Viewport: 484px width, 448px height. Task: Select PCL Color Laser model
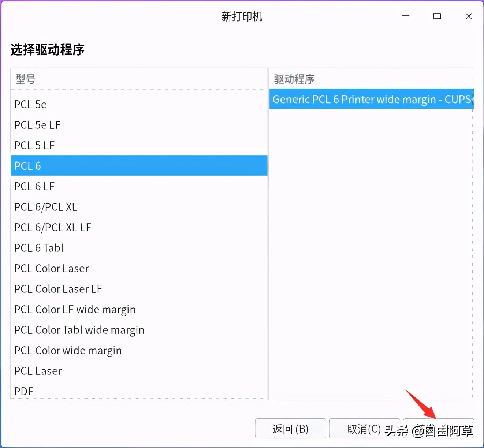51,268
